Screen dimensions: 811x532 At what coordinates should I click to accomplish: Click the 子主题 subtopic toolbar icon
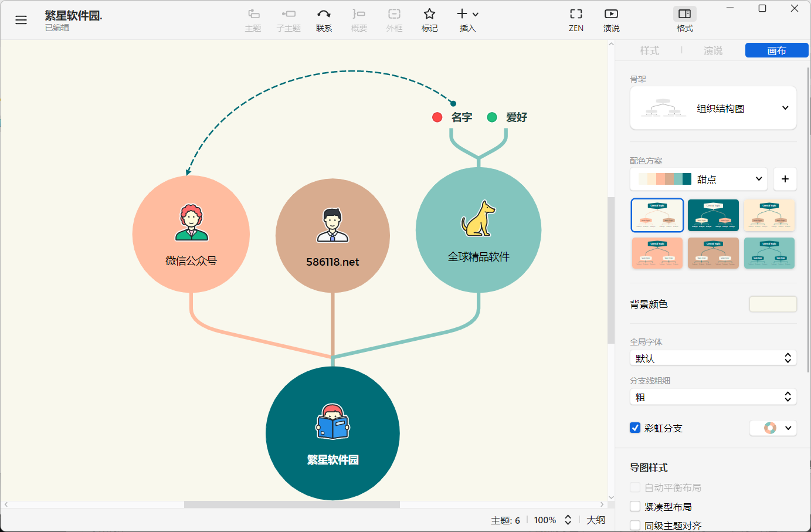click(x=289, y=20)
